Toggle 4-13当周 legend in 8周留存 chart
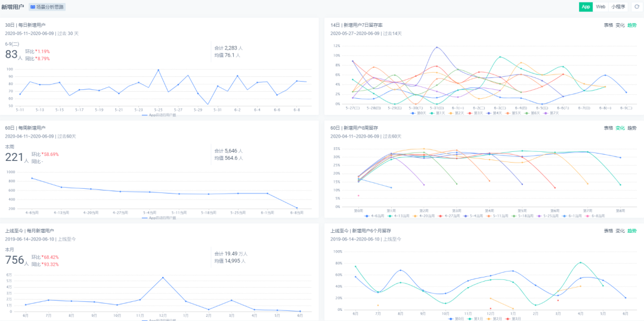The image size is (644, 321). pos(398,216)
